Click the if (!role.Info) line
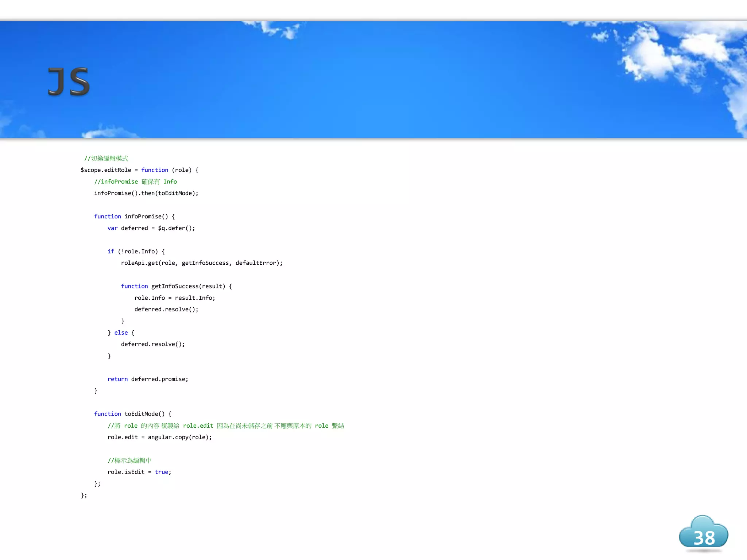 136,252
